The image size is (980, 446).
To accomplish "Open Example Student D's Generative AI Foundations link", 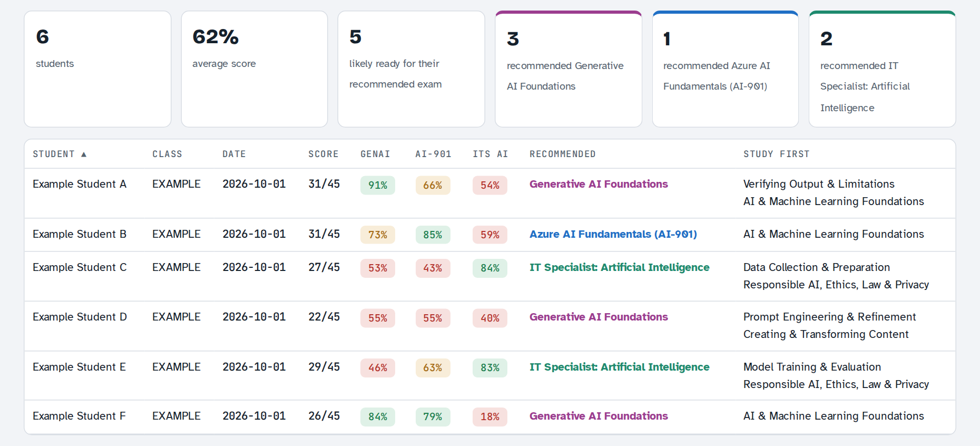I will click(599, 317).
